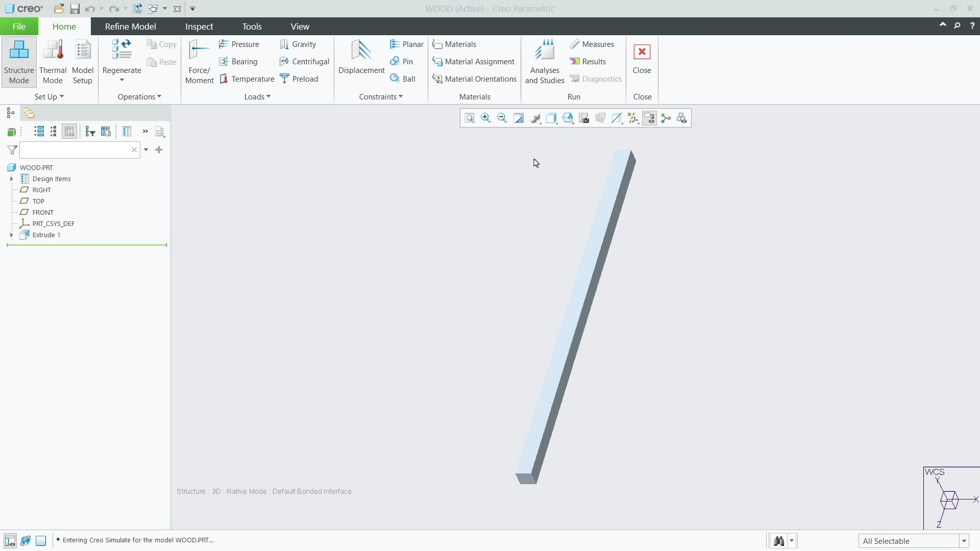Toggle the tree columns display button
The width and height of the screenshot is (980, 551).
point(69,132)
